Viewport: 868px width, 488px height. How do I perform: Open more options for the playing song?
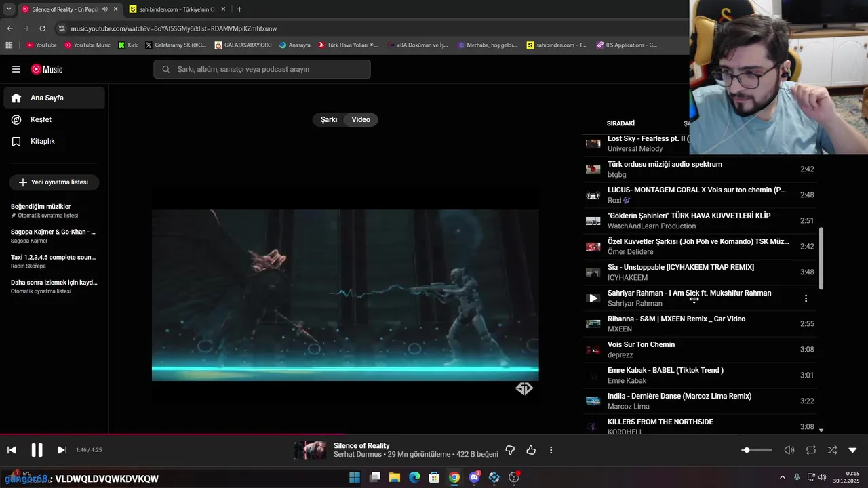pyautogui.click(x=551, y=450)
